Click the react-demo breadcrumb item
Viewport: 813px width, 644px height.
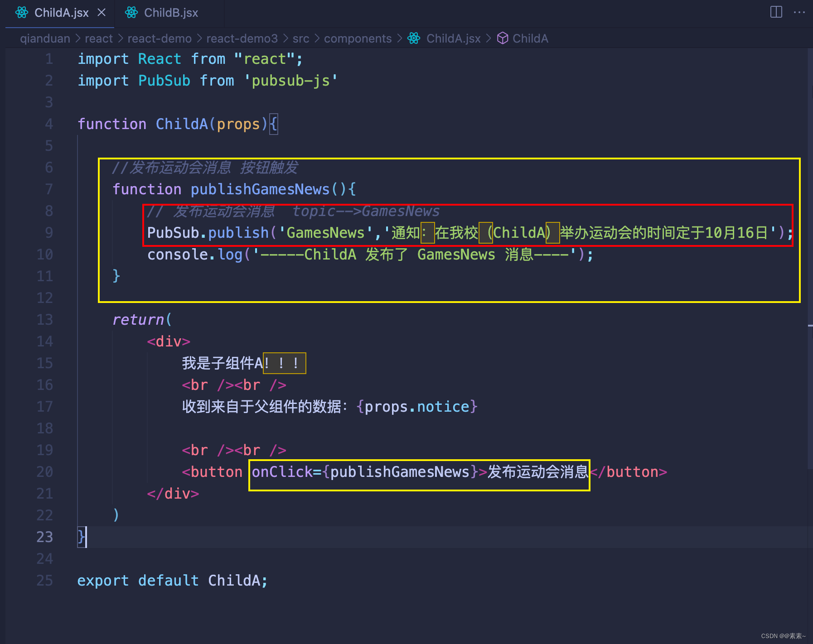click(159, 38)
